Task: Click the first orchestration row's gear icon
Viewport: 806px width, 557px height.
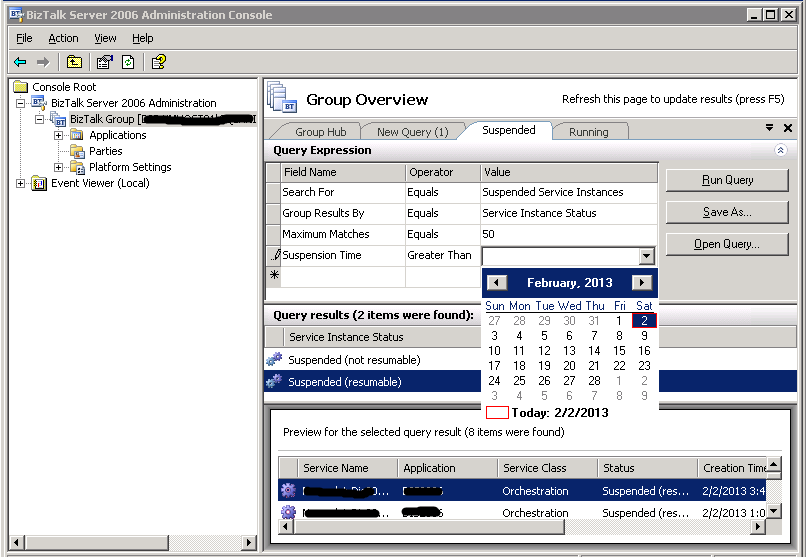Action: click(x=288, y=490)
